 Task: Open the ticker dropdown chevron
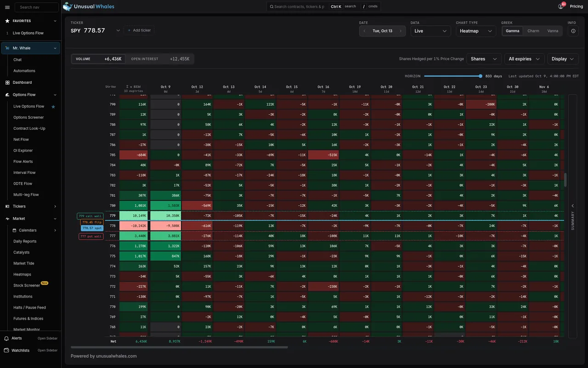click(118, 30)
